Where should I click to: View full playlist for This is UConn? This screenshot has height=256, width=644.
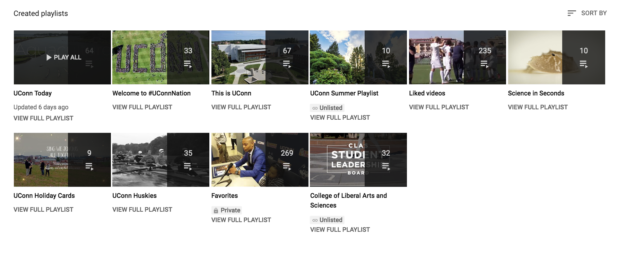pyautogui.click(x=241, y=107)
